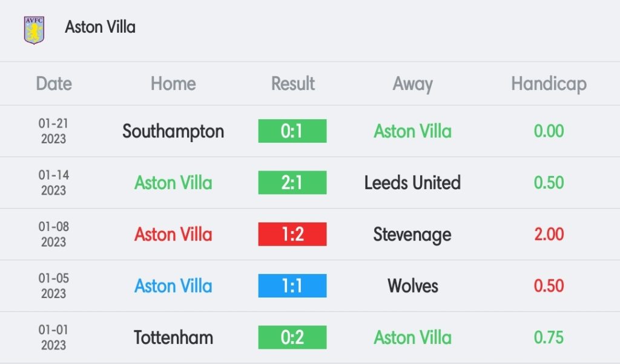Click the red 2.00 handicap value
Viewport: 620px width, 364px height.
pyautogui.click(x=549, y=234)
